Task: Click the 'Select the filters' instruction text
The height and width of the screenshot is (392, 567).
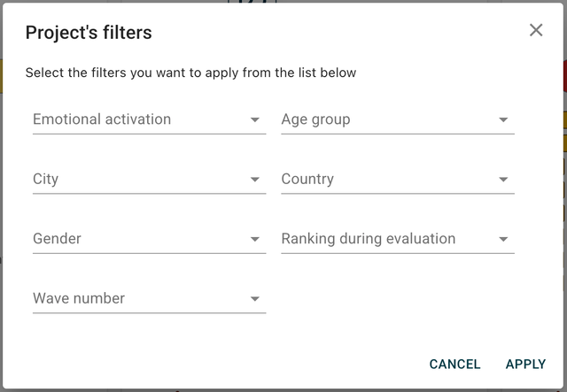Action: click(x=190, y=73)
